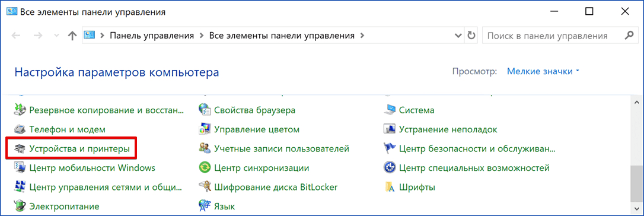
Task: Open the Color Management icon
Action: [x=205, y=129]
